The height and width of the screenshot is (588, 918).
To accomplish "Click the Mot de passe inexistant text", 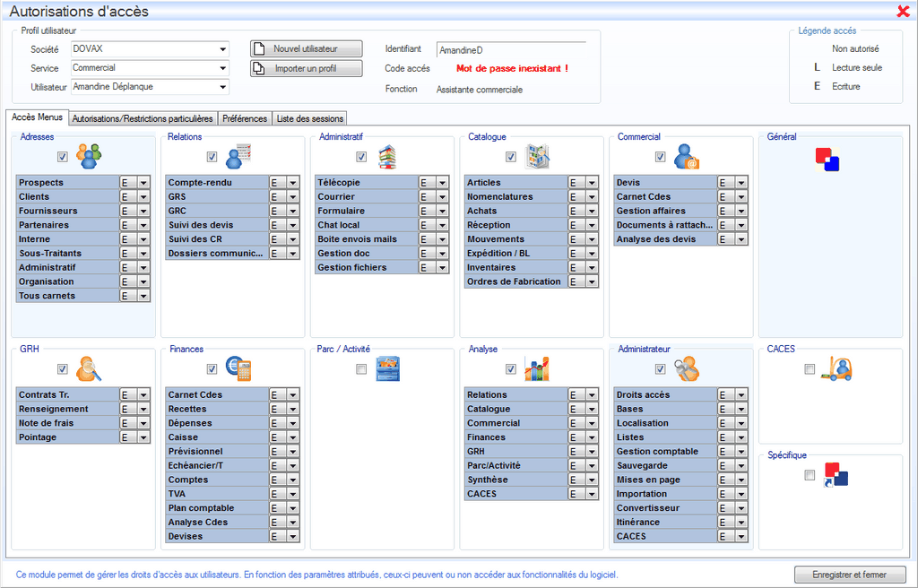I will click(x=512, y=68).
